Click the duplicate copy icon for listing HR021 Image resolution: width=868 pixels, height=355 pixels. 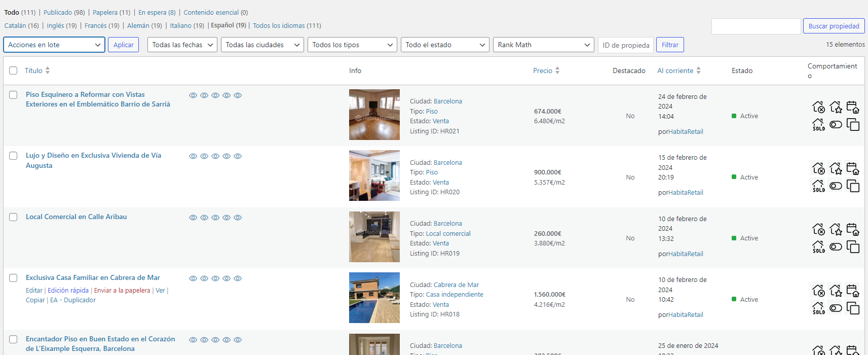[853, 125]
